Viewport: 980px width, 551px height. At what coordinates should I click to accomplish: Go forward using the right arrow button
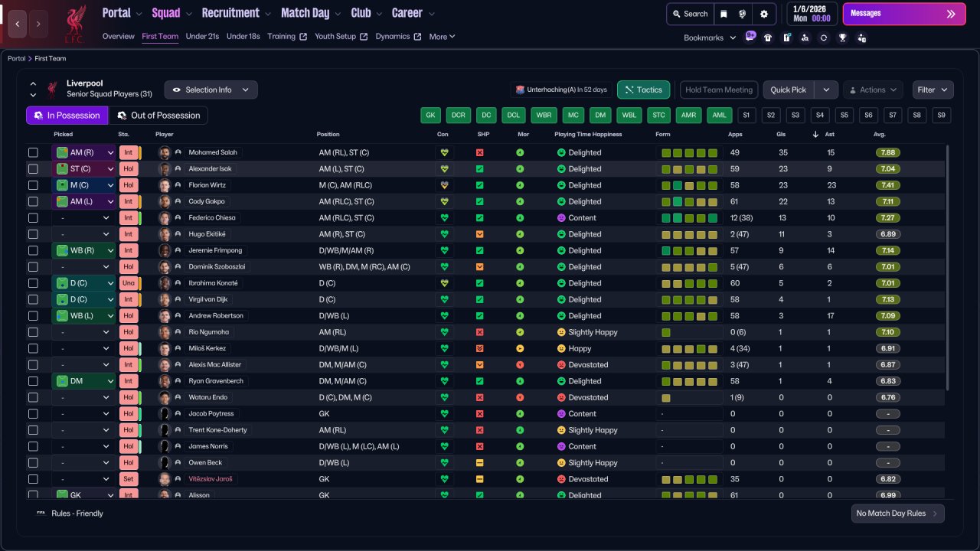(38, 24)
